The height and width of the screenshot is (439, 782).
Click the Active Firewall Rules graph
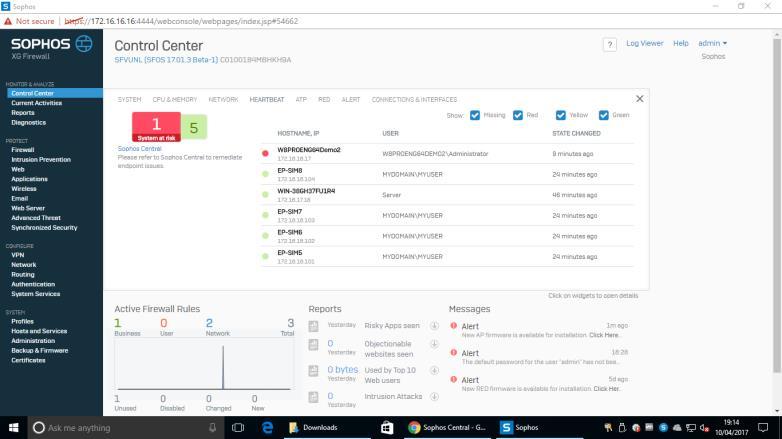(204, 366)
